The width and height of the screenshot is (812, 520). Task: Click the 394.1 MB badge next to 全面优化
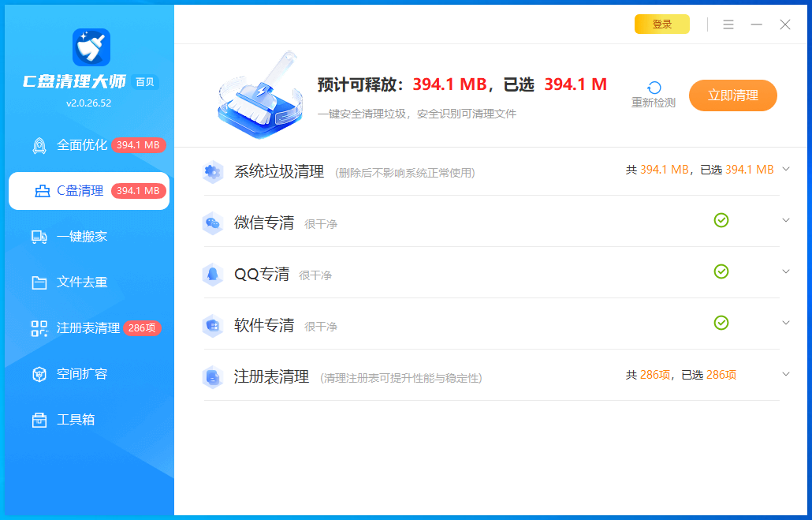pyautogui.click(x=138, y=145)
